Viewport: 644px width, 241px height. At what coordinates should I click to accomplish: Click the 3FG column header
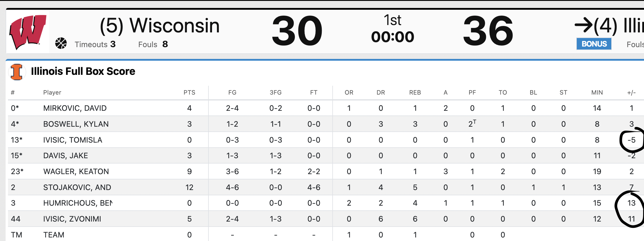coord(276,93)
